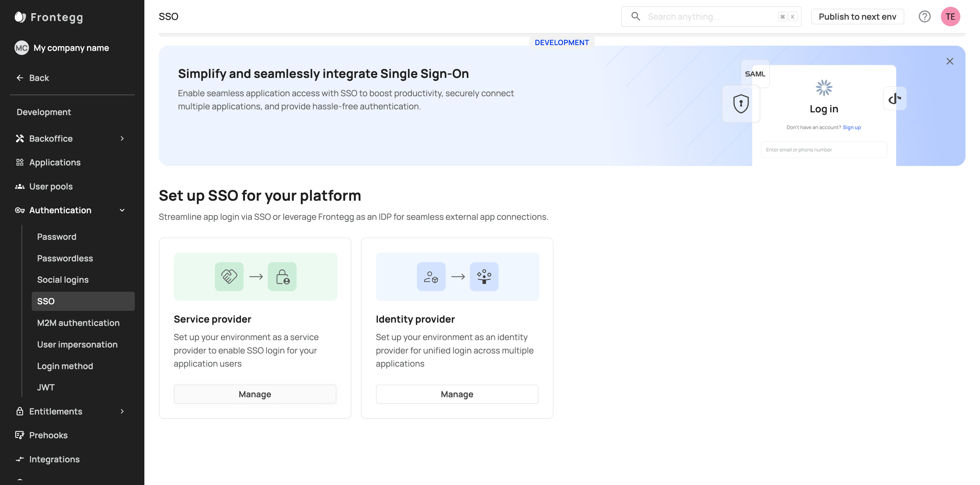Select the SSO sidebar item

(83, 301)
